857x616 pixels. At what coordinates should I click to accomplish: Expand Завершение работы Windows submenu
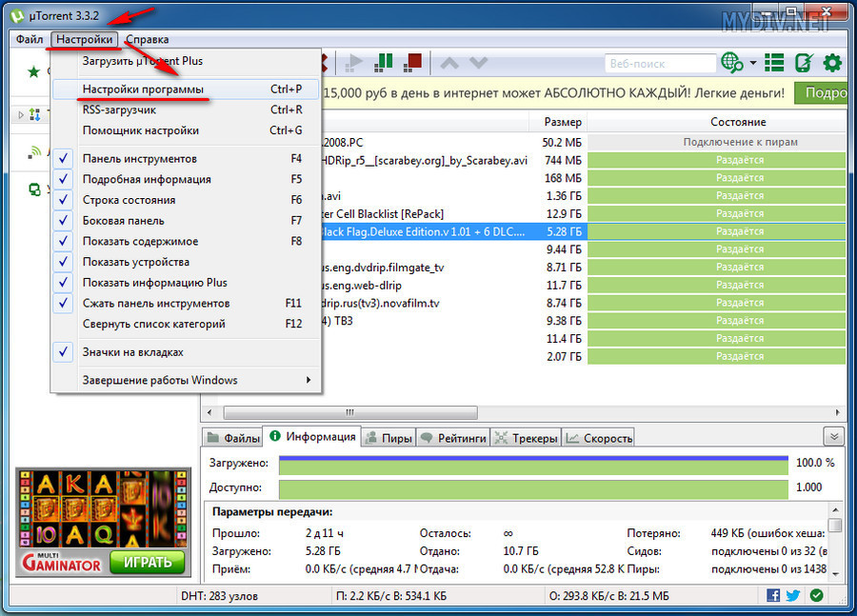186,380
